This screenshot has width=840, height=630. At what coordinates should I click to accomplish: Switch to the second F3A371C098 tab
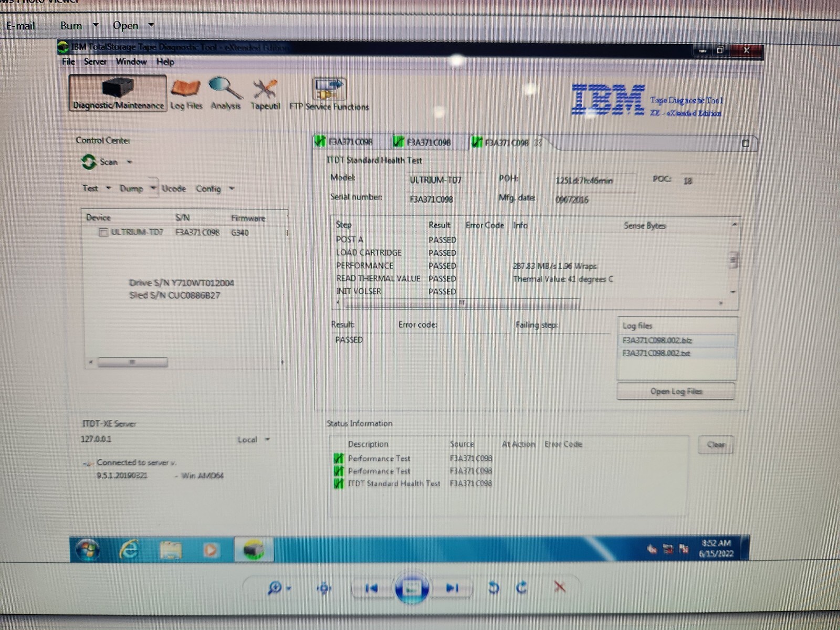pos(428,142)
